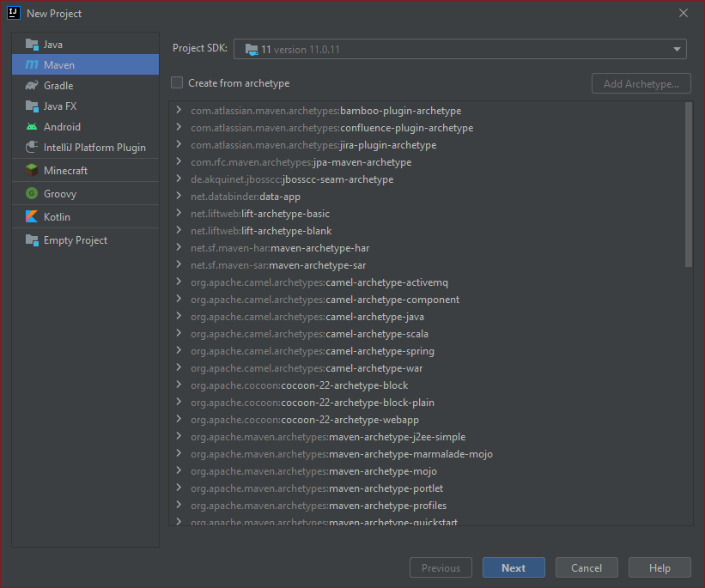This screenshot has width=705, height=588.
Task: Click the Java folder icon in sidebar
Action: pyautogui.click(x=32, y=45)
